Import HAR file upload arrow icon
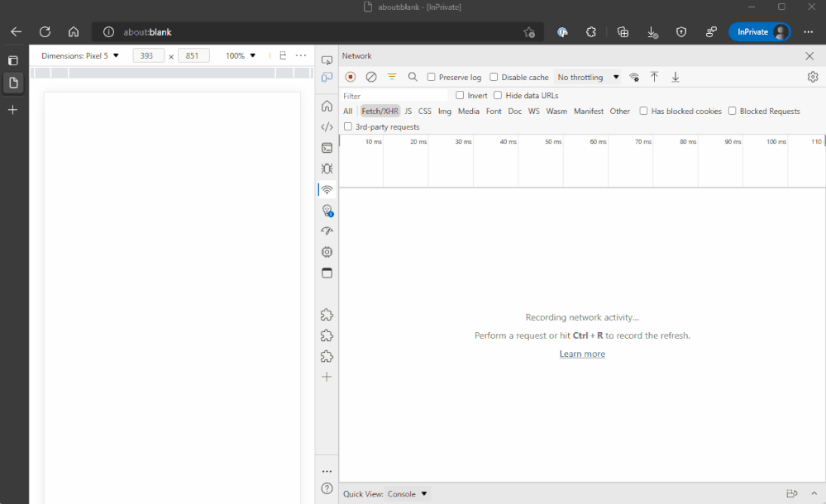Image resolution: width=826 pixels, height=504 pixels. pyautogui.click(x=654, y=77)
